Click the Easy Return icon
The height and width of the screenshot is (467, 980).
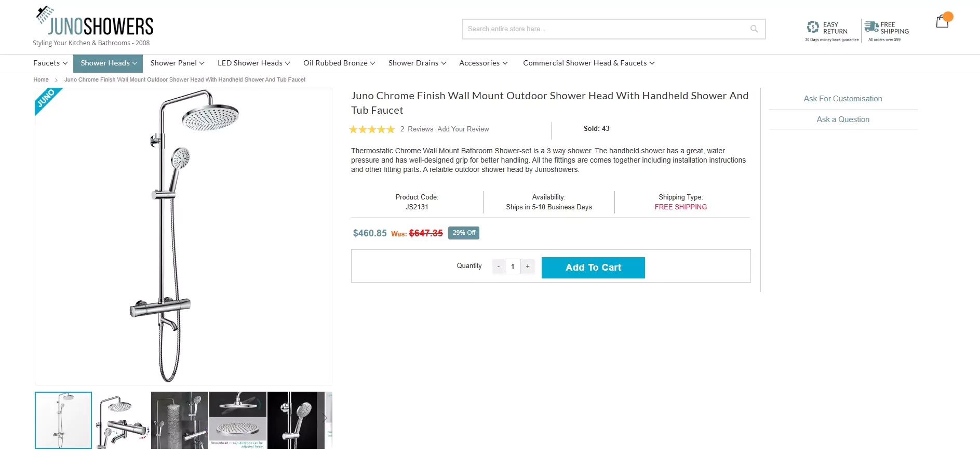pos(813,27)
